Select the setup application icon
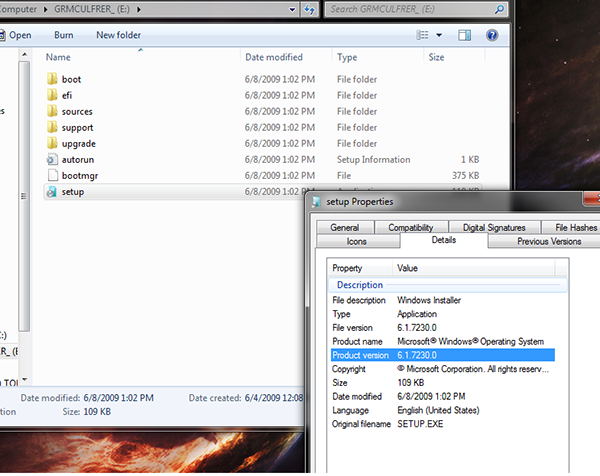The image size is (600, 476). pos(52,192)
